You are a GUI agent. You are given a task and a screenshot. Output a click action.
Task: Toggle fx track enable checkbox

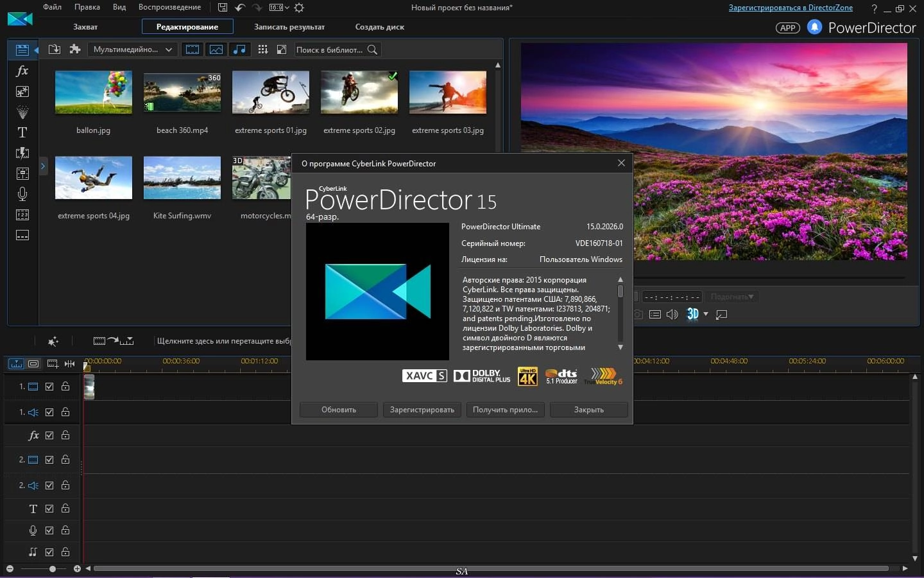coord(49,435)
